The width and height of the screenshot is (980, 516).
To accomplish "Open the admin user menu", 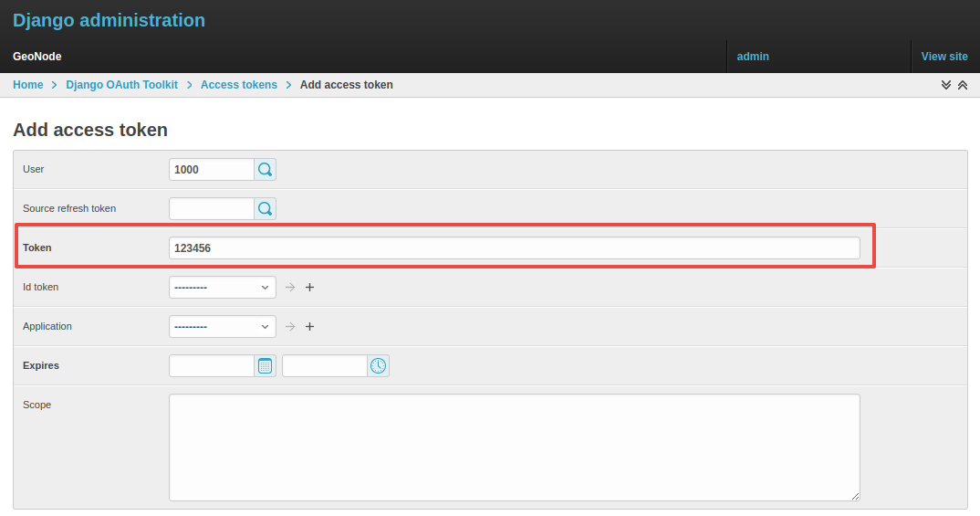I will [753, 57].
